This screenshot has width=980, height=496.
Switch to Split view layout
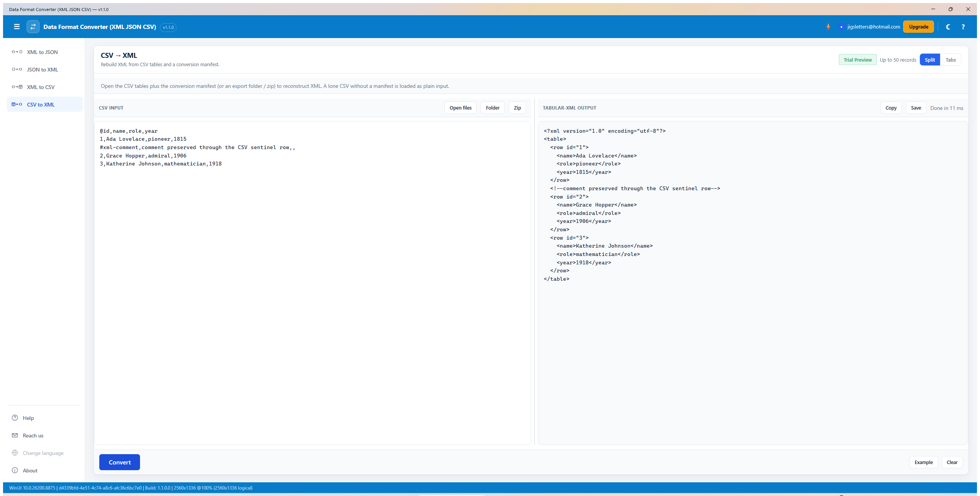pos(930,60)
